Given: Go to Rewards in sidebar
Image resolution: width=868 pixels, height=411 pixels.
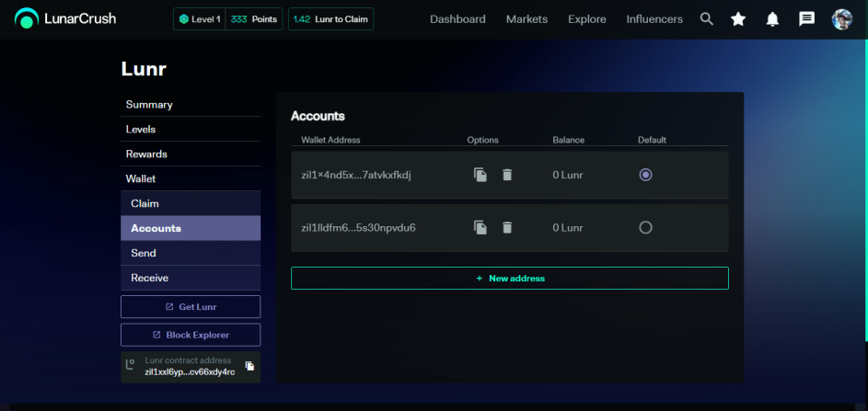Looking at the screenshot, I should coord(191,154).
